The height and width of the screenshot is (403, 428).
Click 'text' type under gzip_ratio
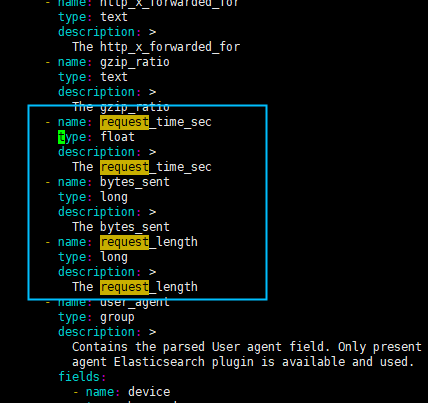[x=114, y=77]
